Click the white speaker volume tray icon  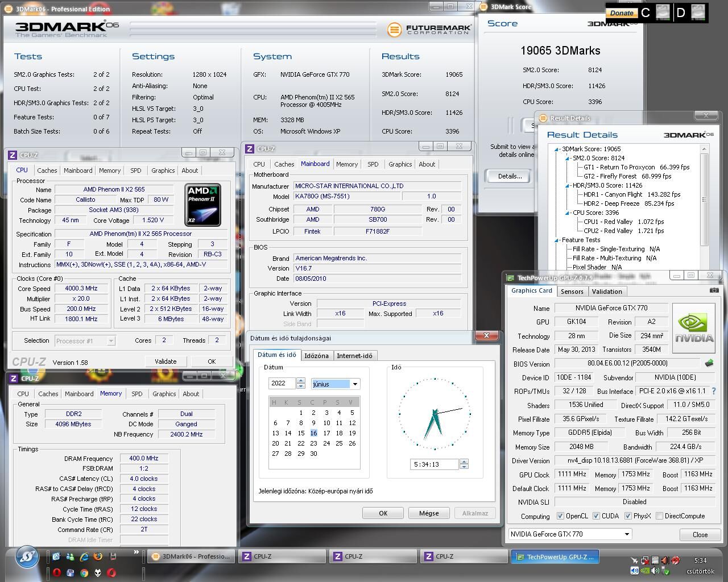tap(655, 571)
